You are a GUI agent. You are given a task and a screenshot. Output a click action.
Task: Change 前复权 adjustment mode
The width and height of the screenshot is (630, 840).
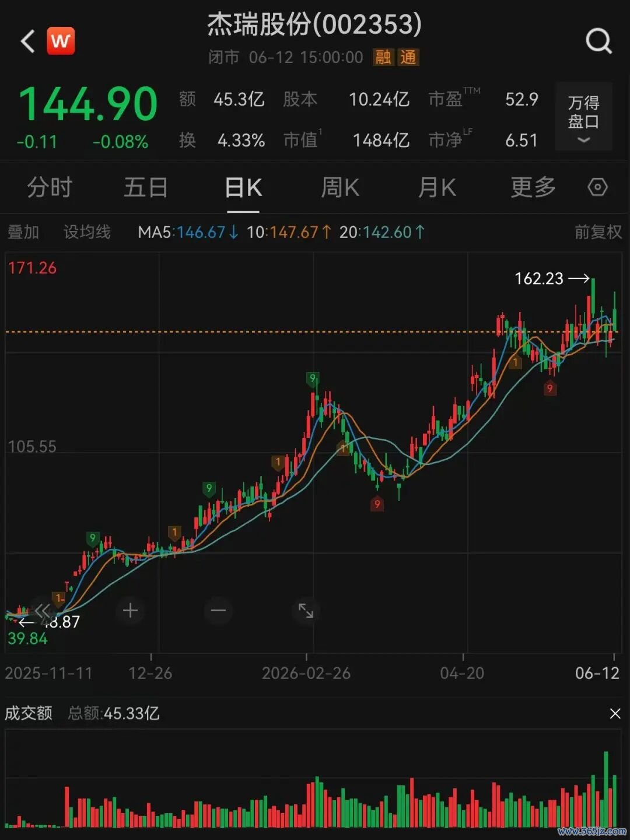(598, 232)
